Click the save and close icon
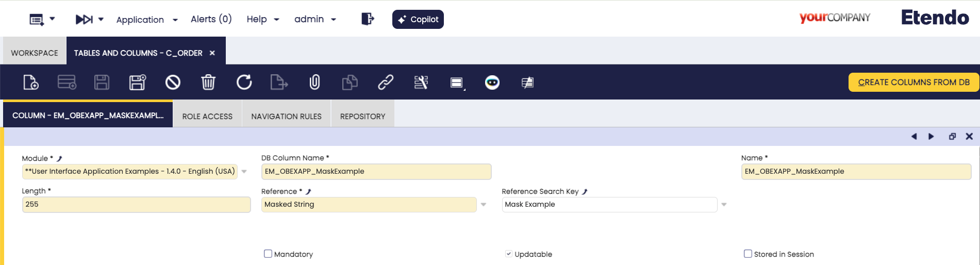Image resolution: width=980 pixels, height=265 pixels. [137, 82]
